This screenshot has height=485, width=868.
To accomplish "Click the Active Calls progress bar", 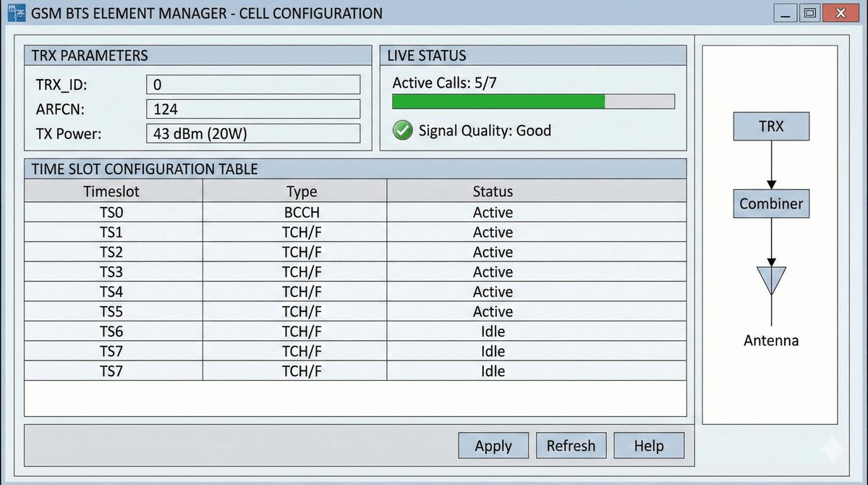I will coord(533,101).
